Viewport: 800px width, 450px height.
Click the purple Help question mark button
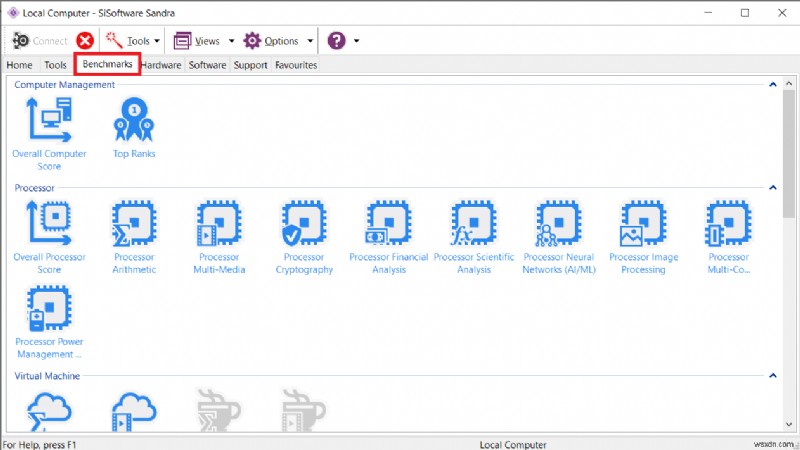pyautogui.click(x=337, y=41)
